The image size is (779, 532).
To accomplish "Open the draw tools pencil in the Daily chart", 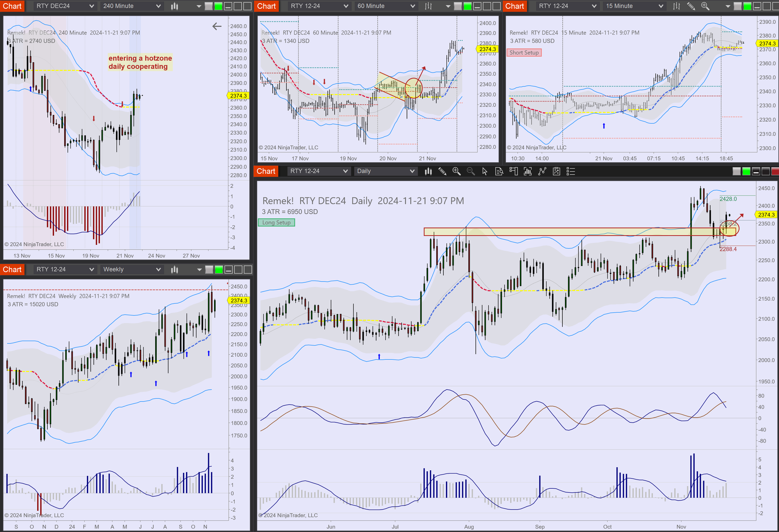I will pos(442,172).
